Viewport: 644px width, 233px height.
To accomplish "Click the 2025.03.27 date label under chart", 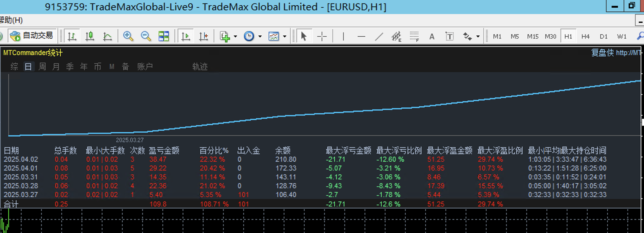I will pyautogui.click(x=130, y=140).
